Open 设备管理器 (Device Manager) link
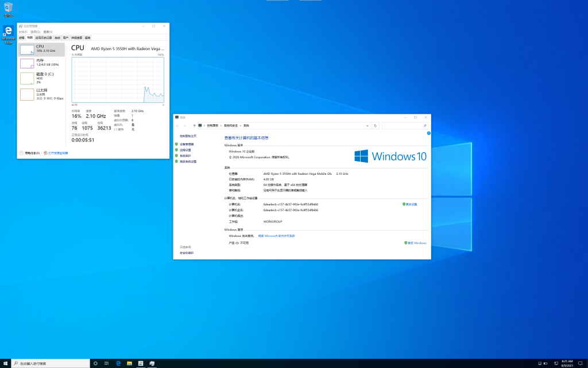The width and height of the screenshot is (588, 368). (187, 144)
